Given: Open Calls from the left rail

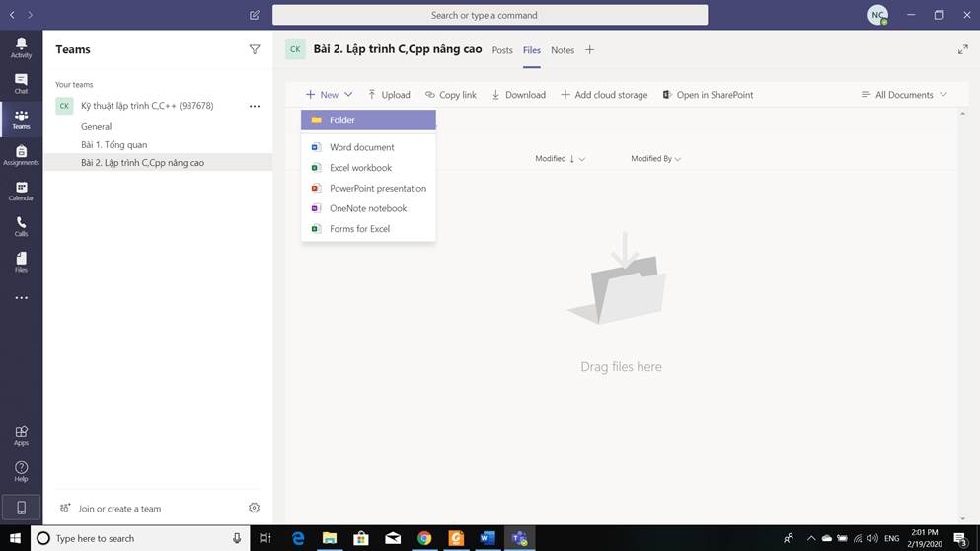Looking at the screenshot, I should [x=21, y=226].
